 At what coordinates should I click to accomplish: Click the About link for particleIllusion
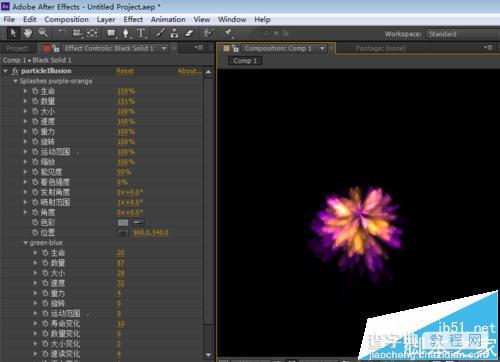tap(189, 71)
